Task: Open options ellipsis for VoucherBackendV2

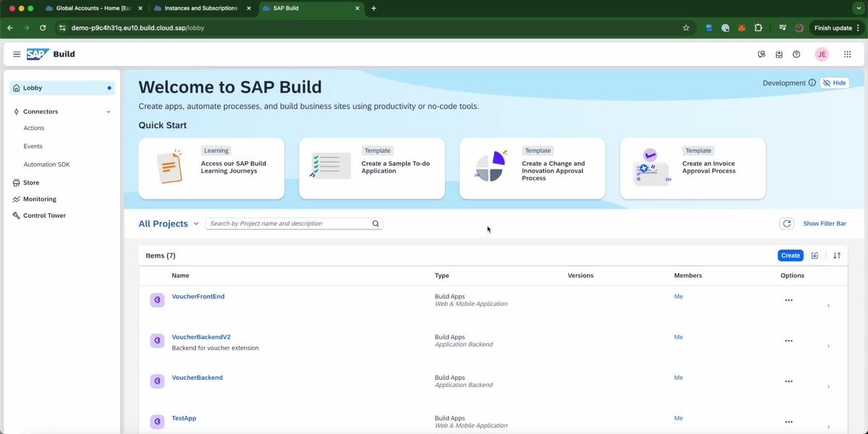Action: coord(788,341)
